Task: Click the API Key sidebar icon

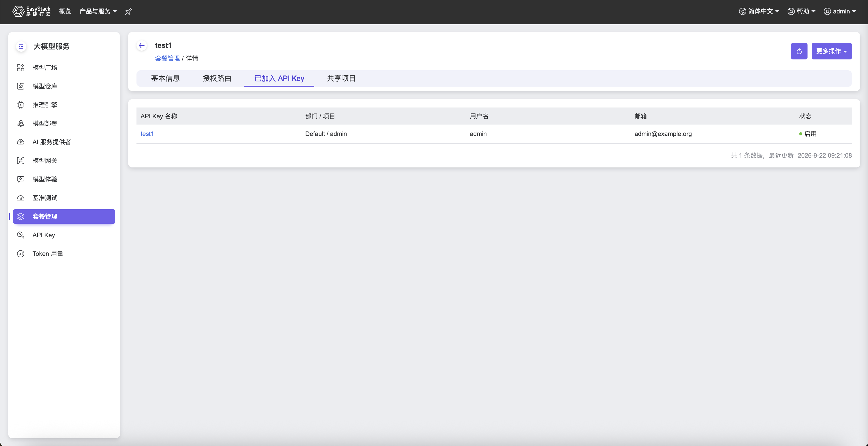Action: pyautogui.click(x=21, y=235)
